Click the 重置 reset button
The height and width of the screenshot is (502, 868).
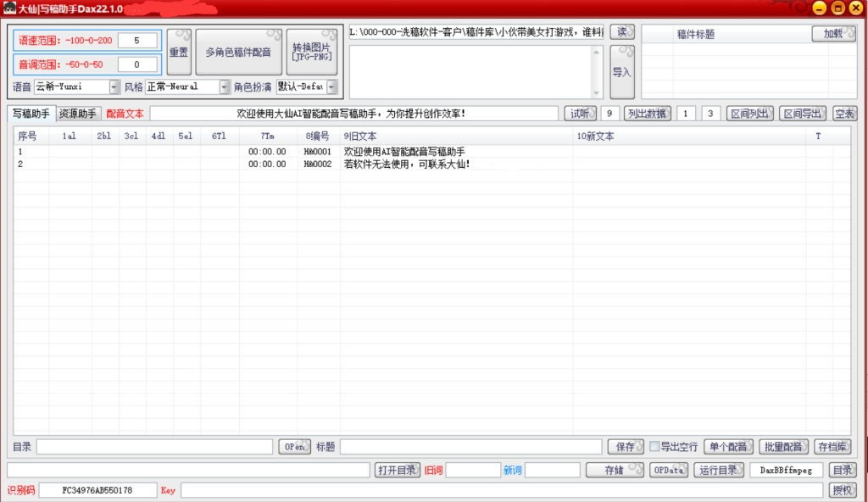point(179,52)
